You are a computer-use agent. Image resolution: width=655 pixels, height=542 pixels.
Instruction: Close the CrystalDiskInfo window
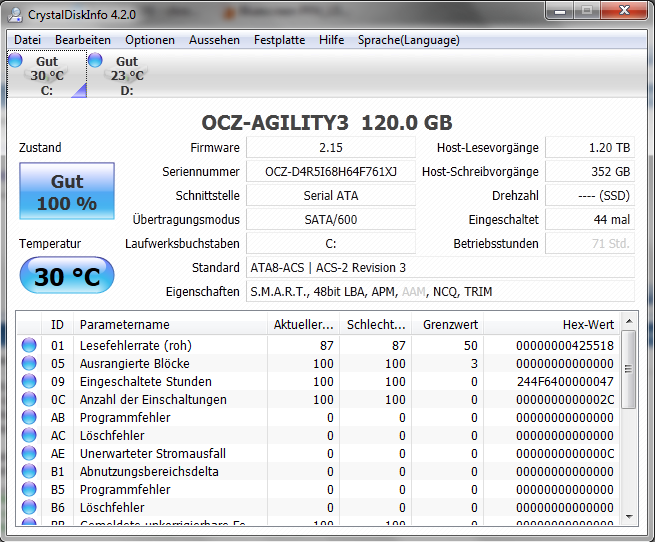tap(624, 11)
